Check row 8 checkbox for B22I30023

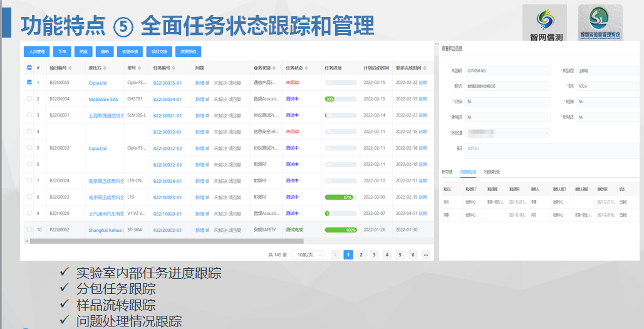pyautogui.click(x=29, y=197)
